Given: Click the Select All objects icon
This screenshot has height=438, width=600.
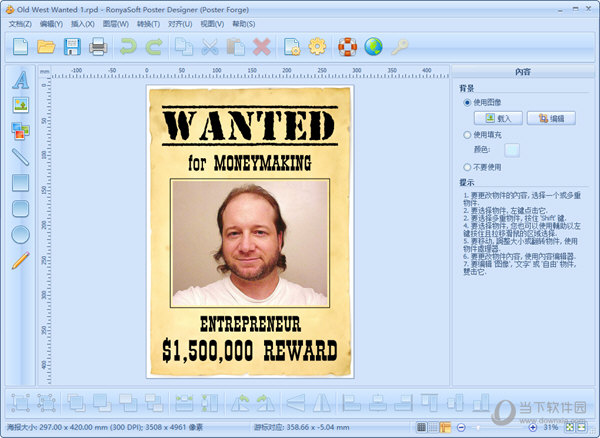Looking at the screenshot, I should pos(20,403).
